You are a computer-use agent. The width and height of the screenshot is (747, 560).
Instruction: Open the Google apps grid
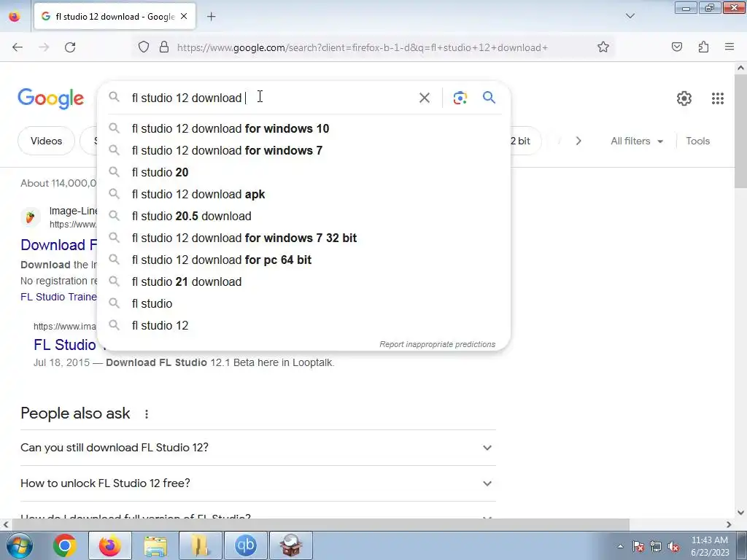tap(718, 98)
